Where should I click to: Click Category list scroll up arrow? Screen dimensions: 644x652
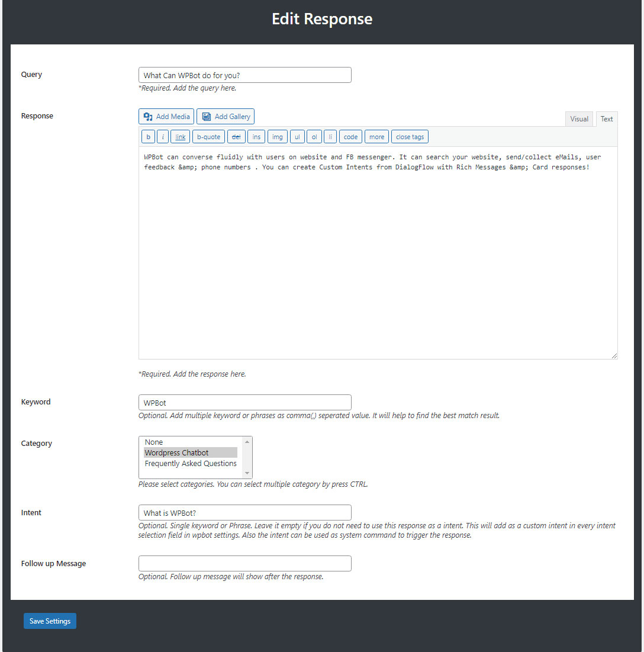click(x=247, y=442)
